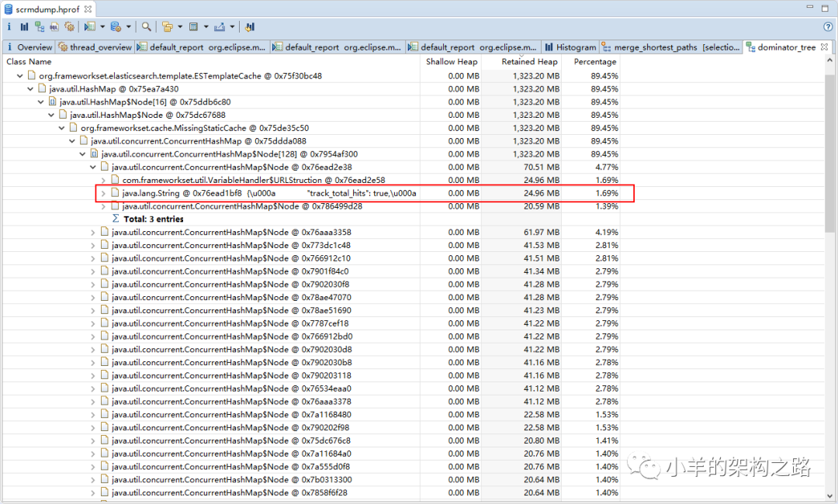The height and width of the screenshot is (504, 838).
Task: Expand ConcurrentHashMap$Node @ 0x773dc1c48 node
Action: 93,245
